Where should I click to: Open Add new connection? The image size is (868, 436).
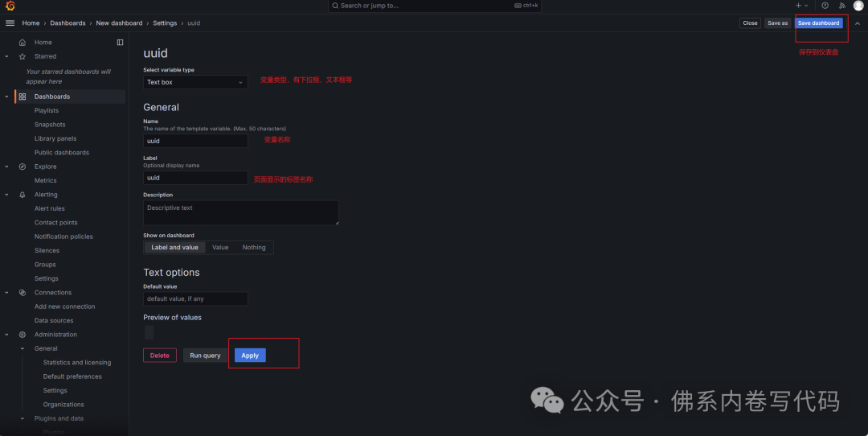[65, 307]
